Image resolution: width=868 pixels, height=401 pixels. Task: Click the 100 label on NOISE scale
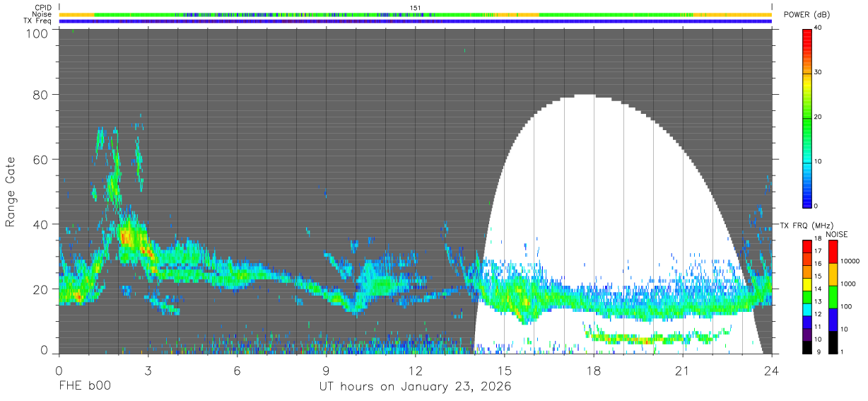tap(845, 306)
